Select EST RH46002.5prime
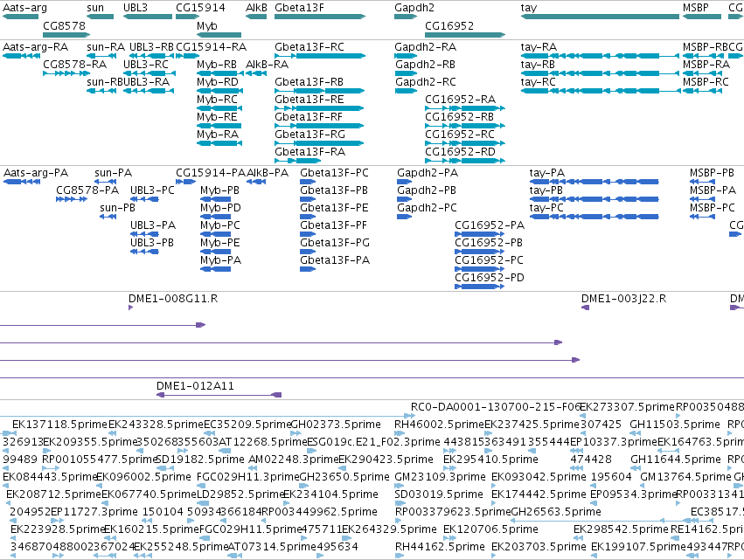The width and height of the screenshot is (744, 560). [x=400, y=433]
